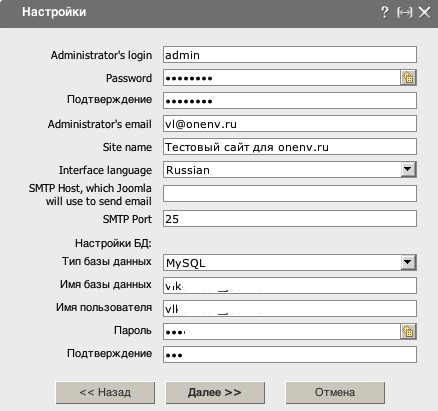Go back with the Назад button

point(105,393)
